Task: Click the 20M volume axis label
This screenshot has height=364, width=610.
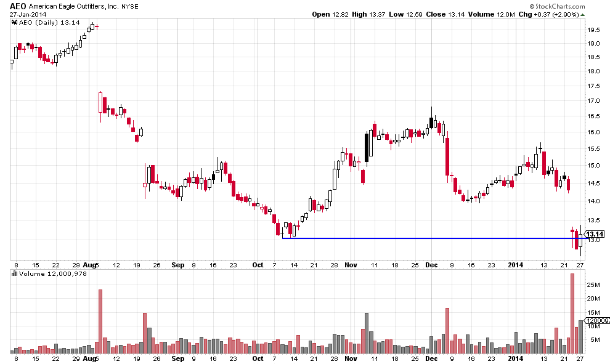Action: coord(593,298)
